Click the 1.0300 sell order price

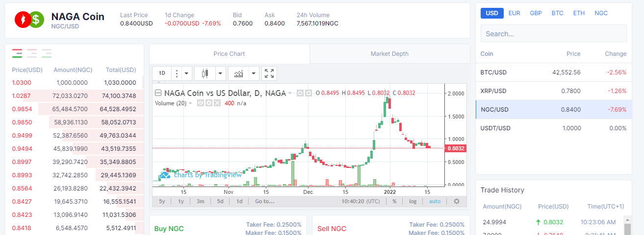coord(22,83)
